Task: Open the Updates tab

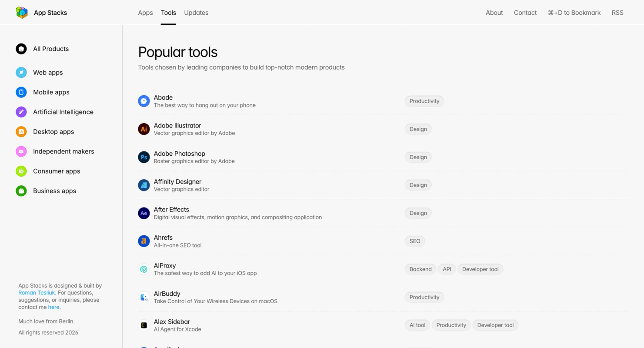Action: click(196, 13)
